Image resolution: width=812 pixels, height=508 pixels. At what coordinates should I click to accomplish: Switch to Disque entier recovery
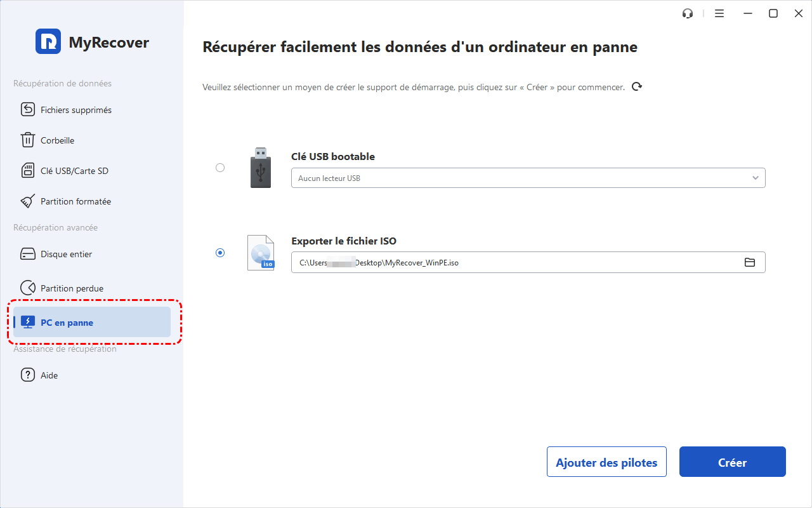66,254
